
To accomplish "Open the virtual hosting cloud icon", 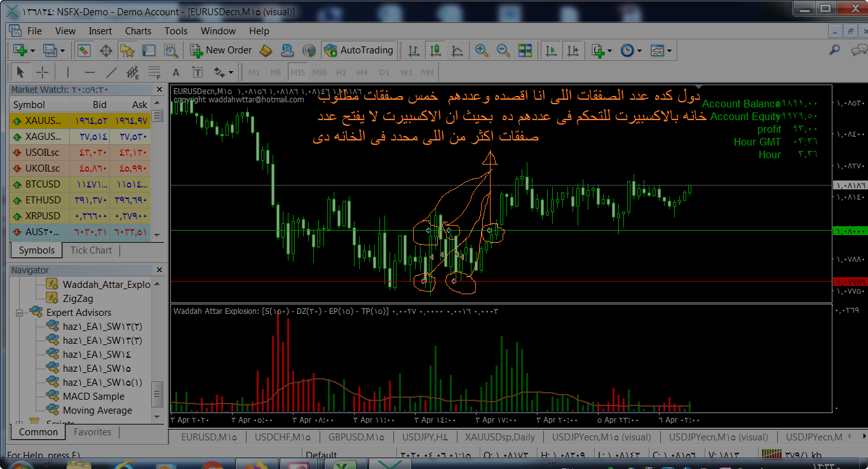I will coord(288,50).
